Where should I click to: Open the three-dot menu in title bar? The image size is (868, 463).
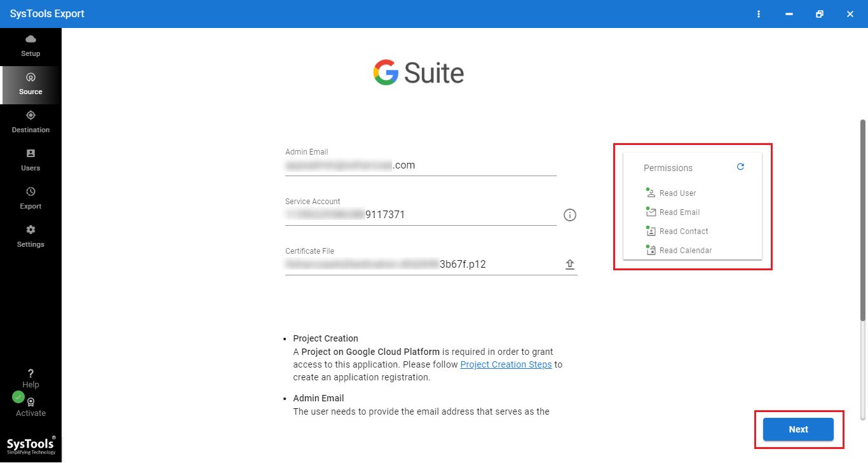759,14
